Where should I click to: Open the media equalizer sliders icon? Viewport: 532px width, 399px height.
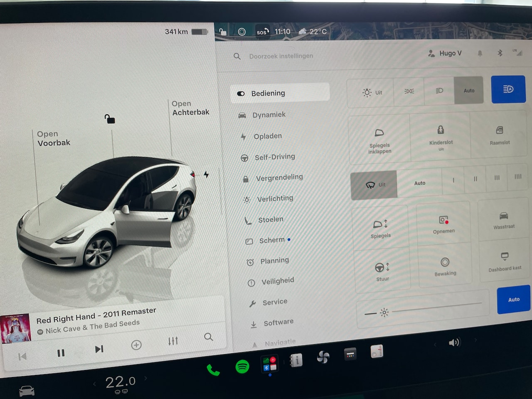[173, 341]
